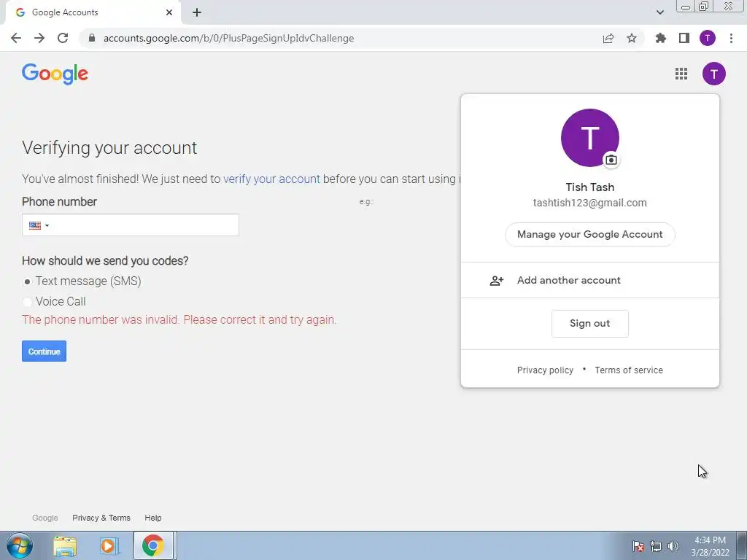
Task: Click the address bar URL
Action: coord(228,38)
